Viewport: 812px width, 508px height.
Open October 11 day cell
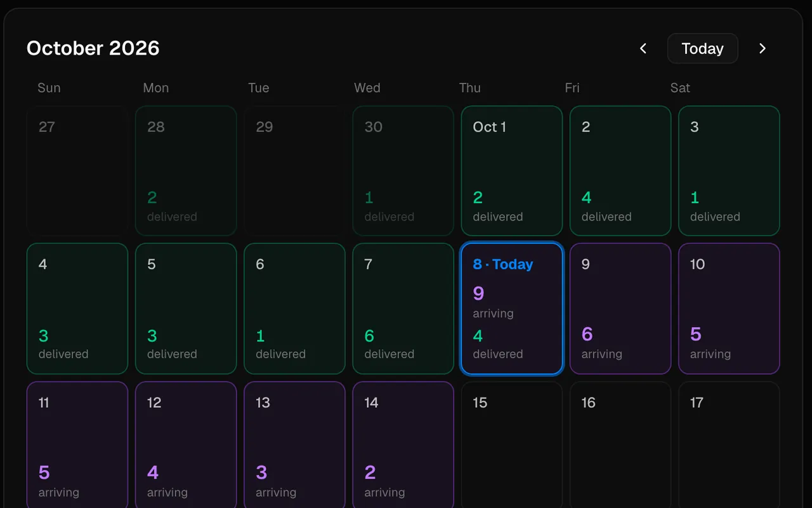(77, 444)
